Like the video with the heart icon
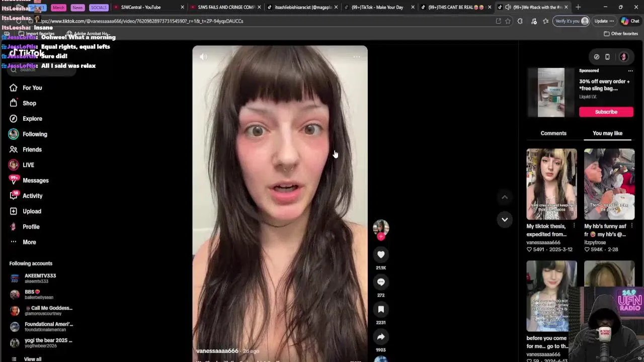This screenshot has height=362, width=644. point(381,255)
